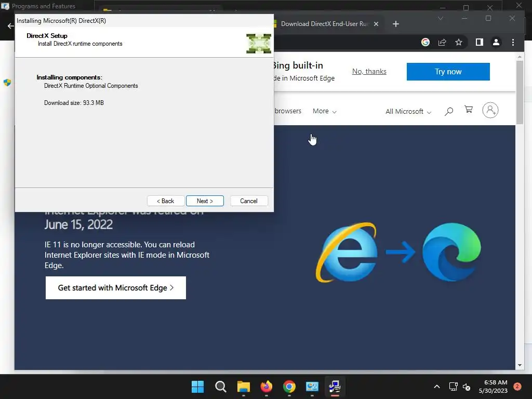The image size is (532, 399).
Task: Click "DirectX Runtime Optional Components" text
Action: [91, 86]
